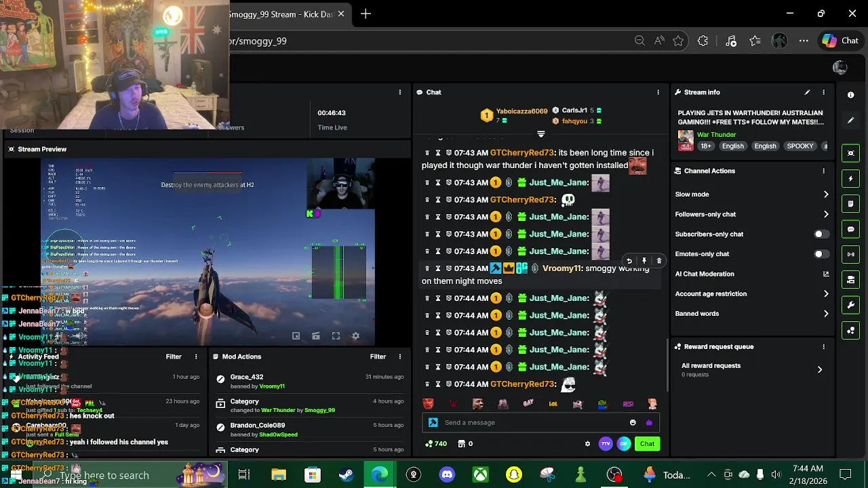Edit stream info with the header pencil icon
The height and width of the screenshot is (488, 868).
pyautogui.click(x=807, y=92)
